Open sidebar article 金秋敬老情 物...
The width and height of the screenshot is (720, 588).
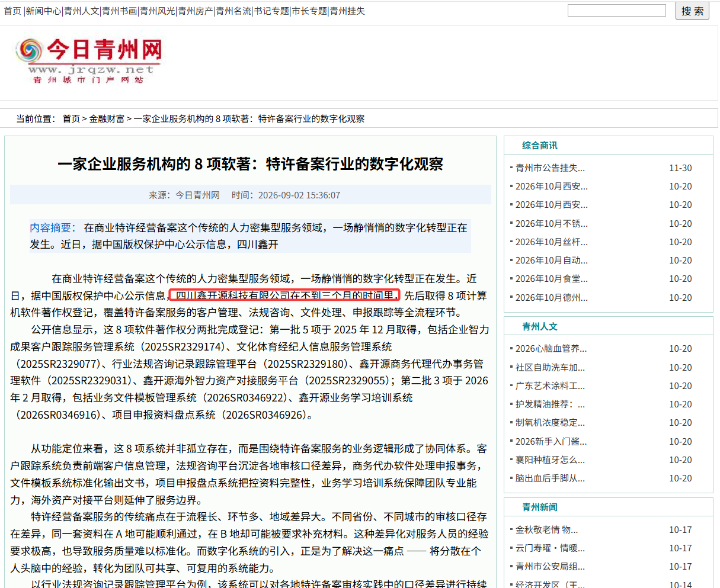click(x=546, y=529)
